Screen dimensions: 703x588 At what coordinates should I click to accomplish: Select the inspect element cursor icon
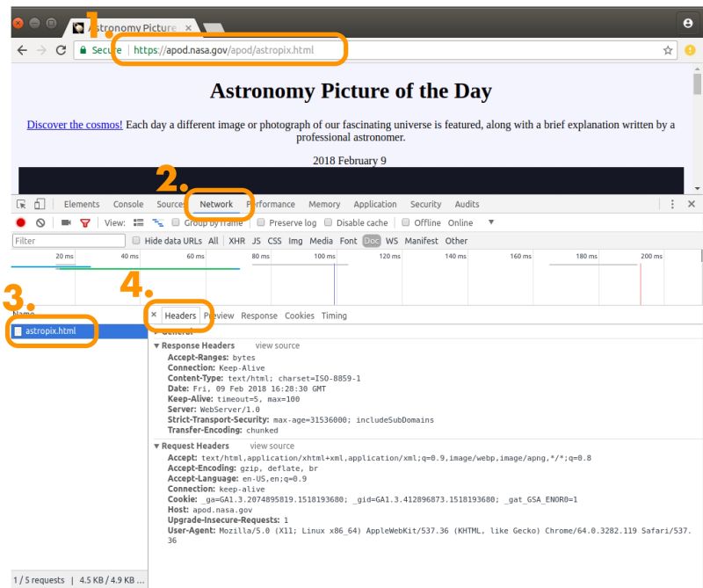tap(22, 204)
